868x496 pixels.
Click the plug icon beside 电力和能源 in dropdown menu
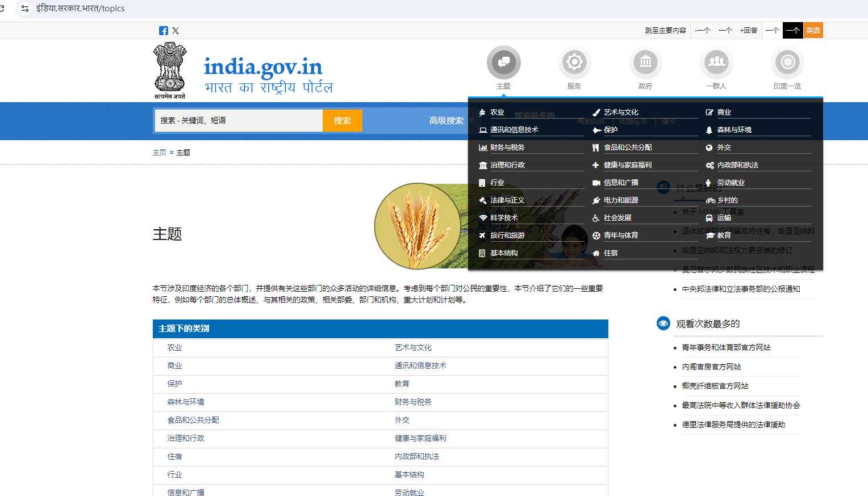pos(596,200)
